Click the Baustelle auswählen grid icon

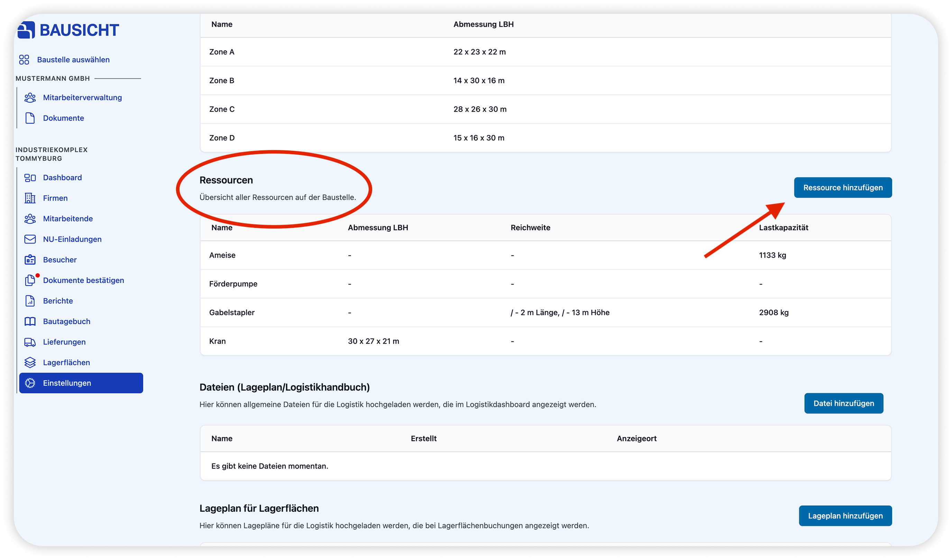coord(24,60)
